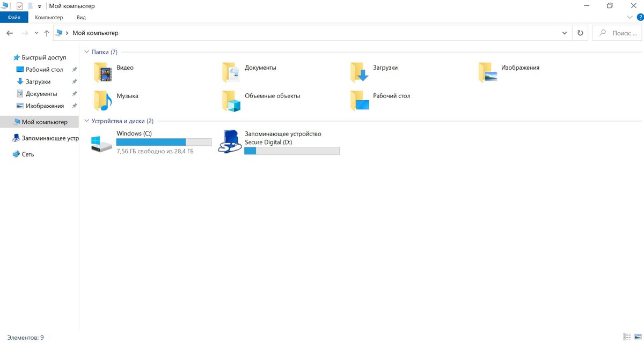Image resolution: width=644 pixels, height=343 pixels.
Task: Click the Документы folder icon
Action: [231, 72]
